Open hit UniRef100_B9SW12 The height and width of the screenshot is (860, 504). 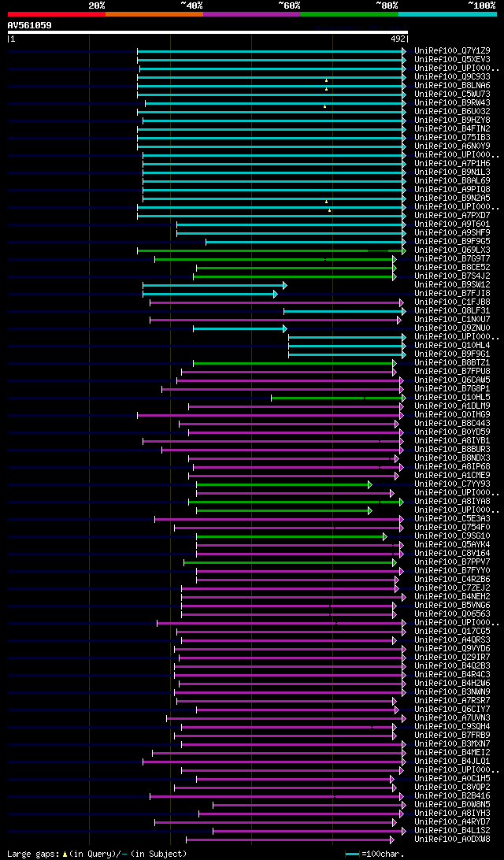click(x=453, y=285)
